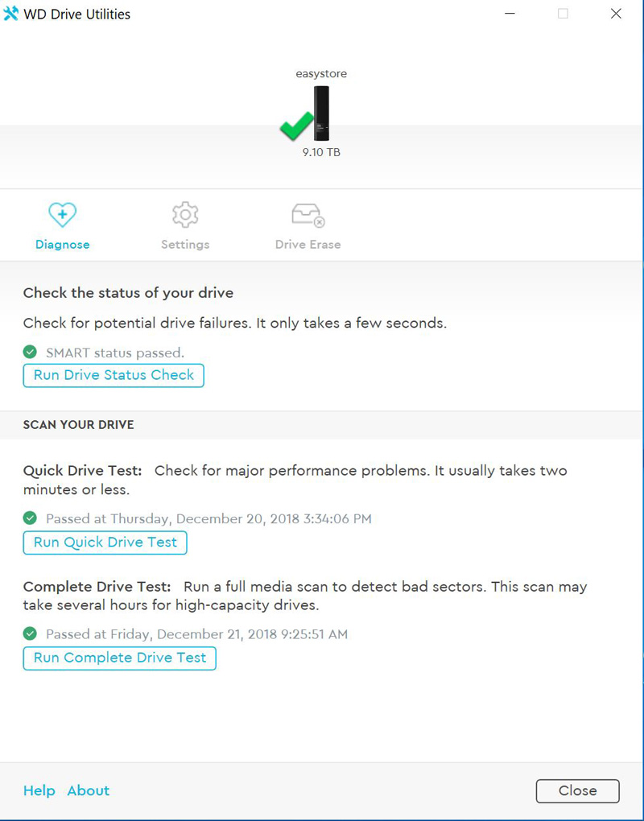This screenshot has height=821, width=644.
Task: Click the 'Complete Drive Test:' label
Action: [97, 587]
